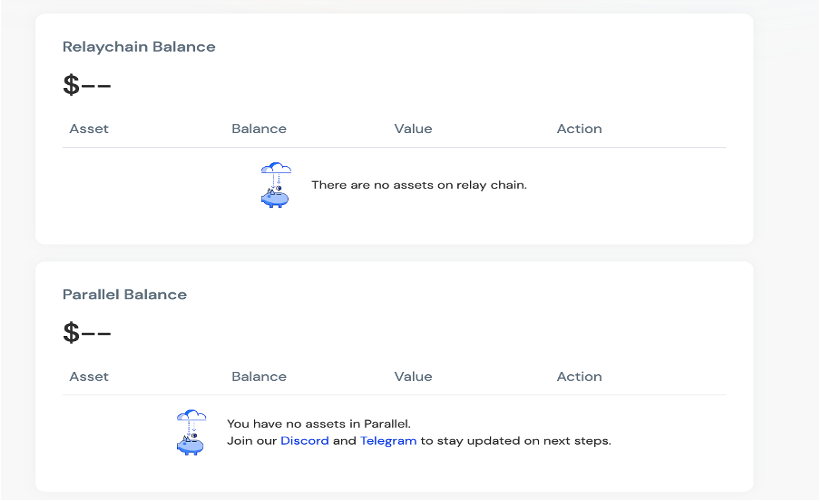Click the Value column header in Relaychain table
This screenshot has width=822, height=502.
(x=413, y=129)
